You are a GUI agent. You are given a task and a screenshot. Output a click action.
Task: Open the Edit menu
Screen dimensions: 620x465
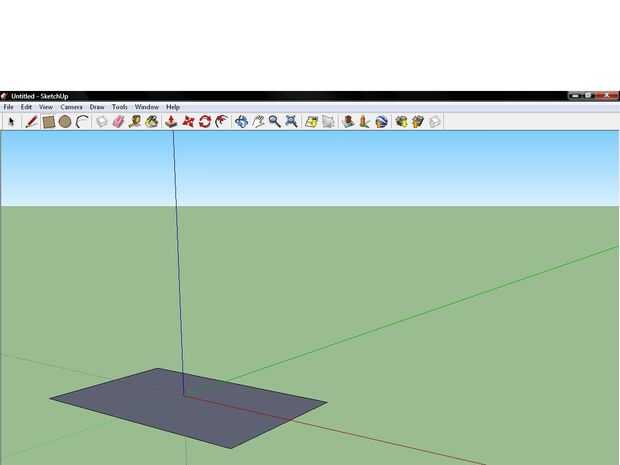click(x=26, y=107)
